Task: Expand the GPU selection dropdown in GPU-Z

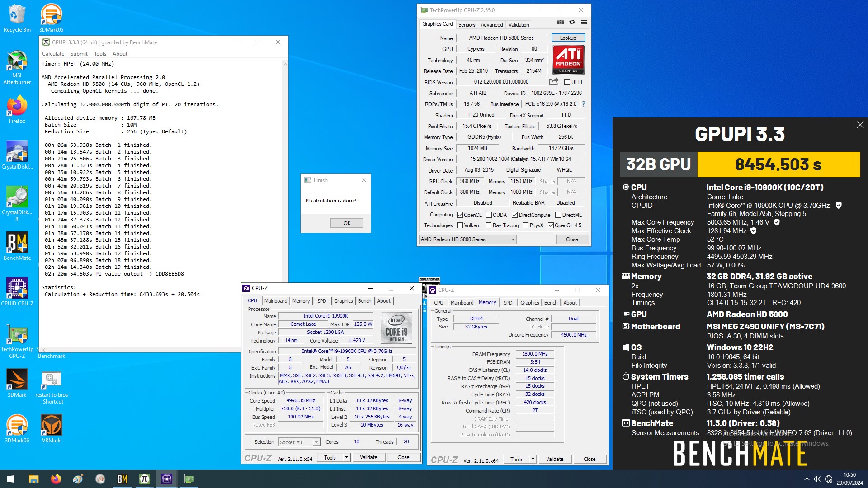Action: coord(467,239)
